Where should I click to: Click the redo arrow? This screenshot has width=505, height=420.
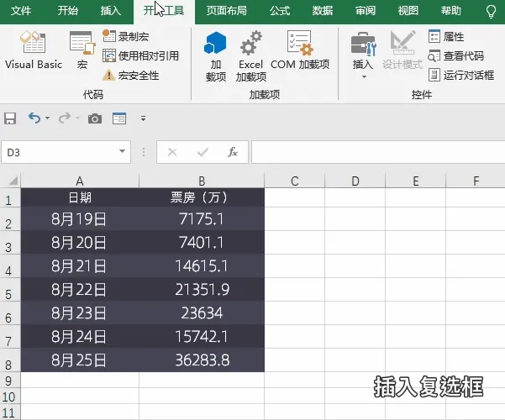tap(65, 118)
